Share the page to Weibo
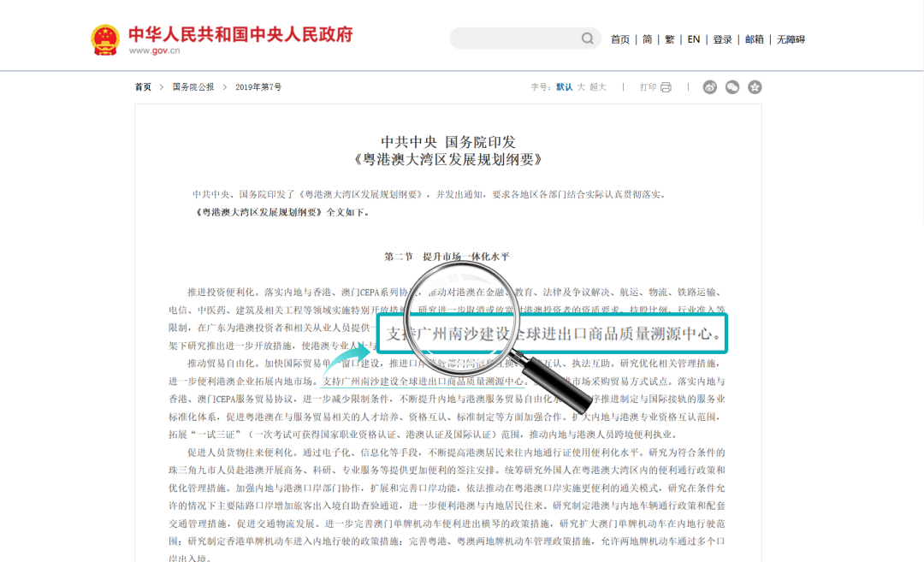The width and height of the screenshot is (924, 562). pyautogui.click(x=710, y=87)
